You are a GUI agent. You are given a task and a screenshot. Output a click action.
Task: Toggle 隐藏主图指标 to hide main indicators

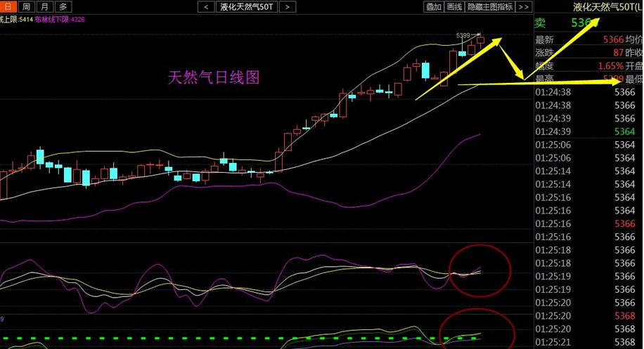point(490,6)
